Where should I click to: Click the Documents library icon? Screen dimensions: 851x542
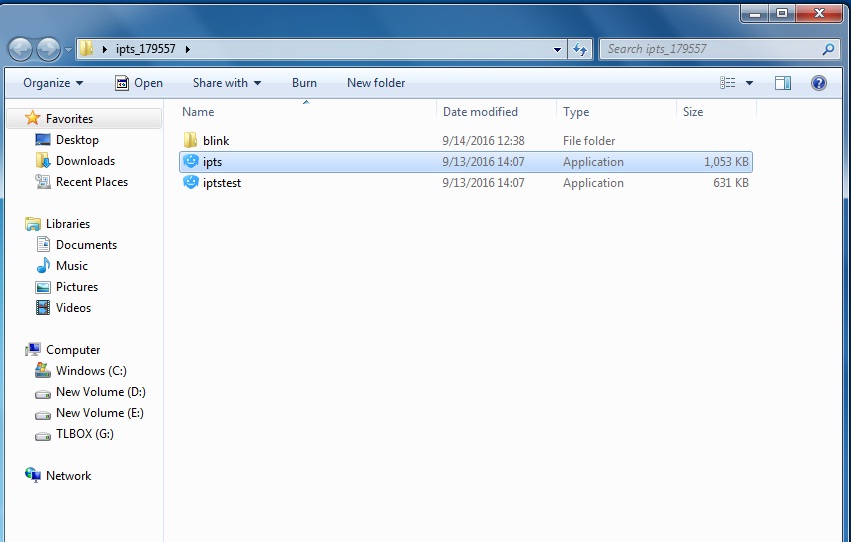[x=43, y=244]
